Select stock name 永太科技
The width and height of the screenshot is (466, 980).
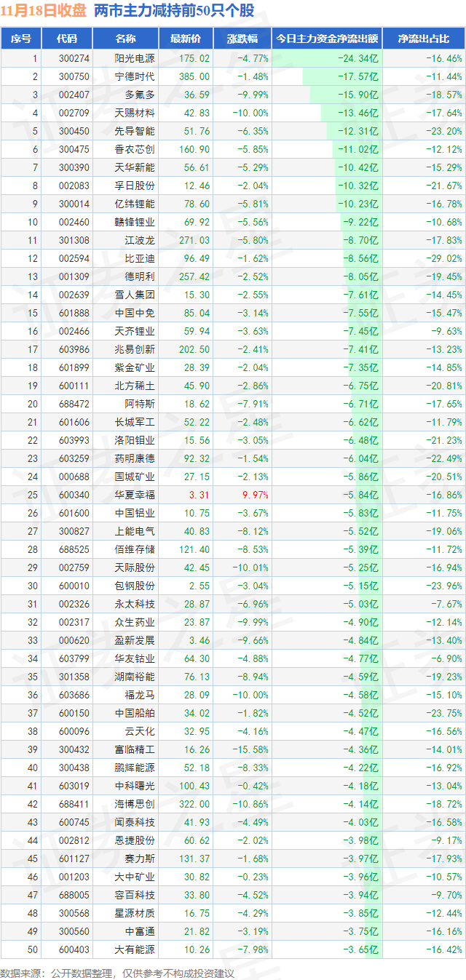coord(135,604)
